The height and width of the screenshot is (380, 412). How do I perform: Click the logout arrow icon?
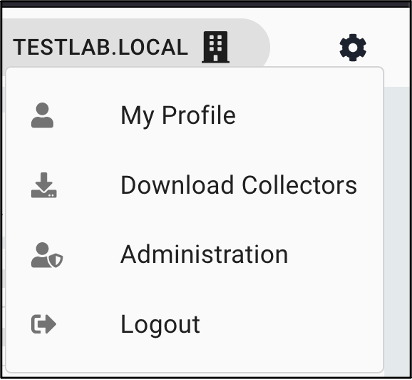click(x=43, y=324)
